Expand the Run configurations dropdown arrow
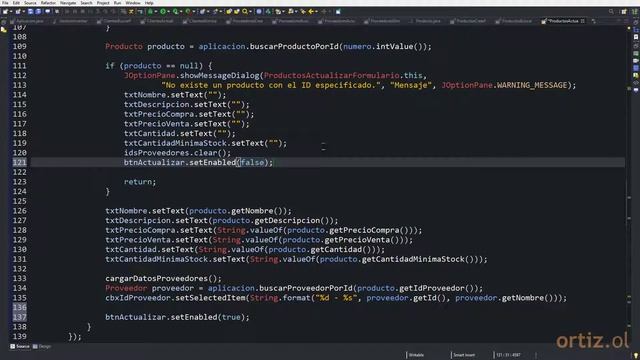The image size is (640, 360). [x=169, y=11]
